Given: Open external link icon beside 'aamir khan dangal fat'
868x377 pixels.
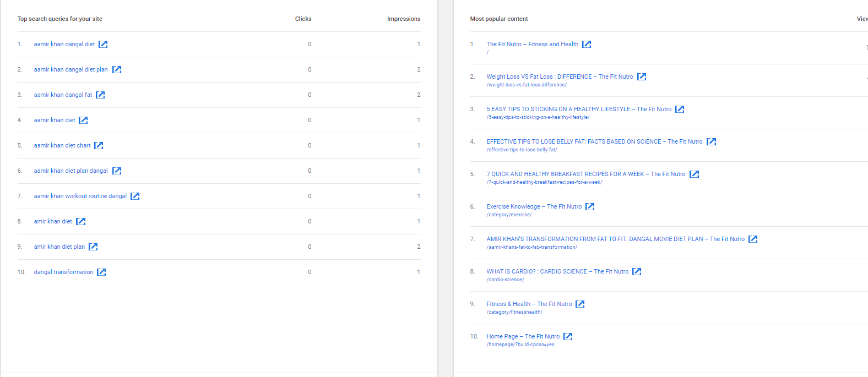Looking at the screenshot, I should (x=100, y=95).
